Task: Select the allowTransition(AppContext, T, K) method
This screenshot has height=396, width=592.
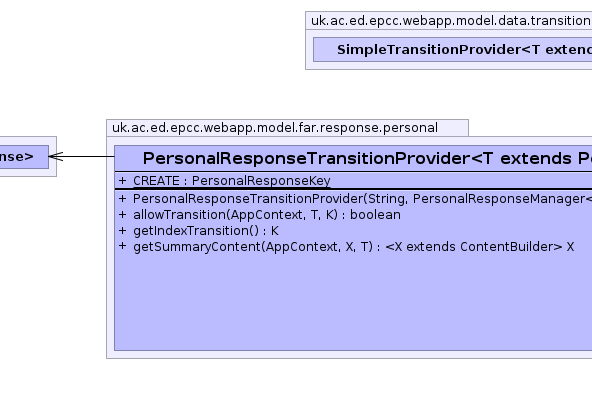Action: click(267, 215)
